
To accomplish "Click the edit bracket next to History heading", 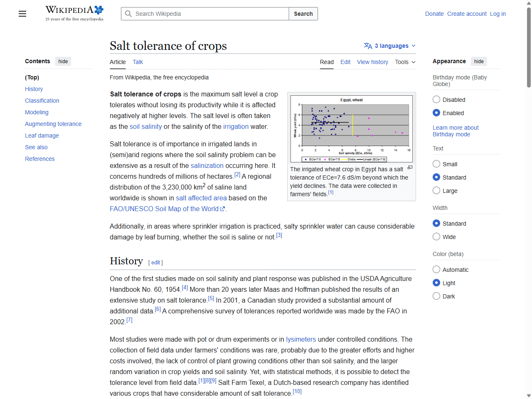I will (155, 262).
